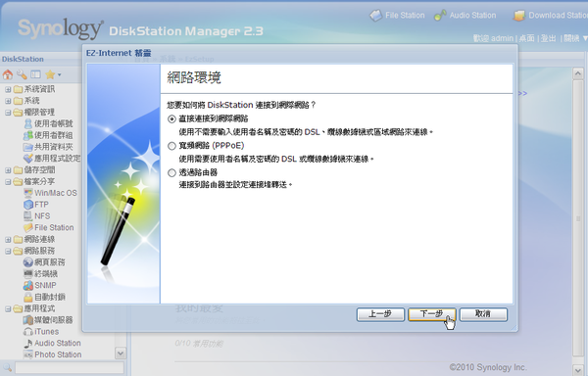Click sidebar tree scroll down arrow

pyautogui.click(x=121, y=353)
